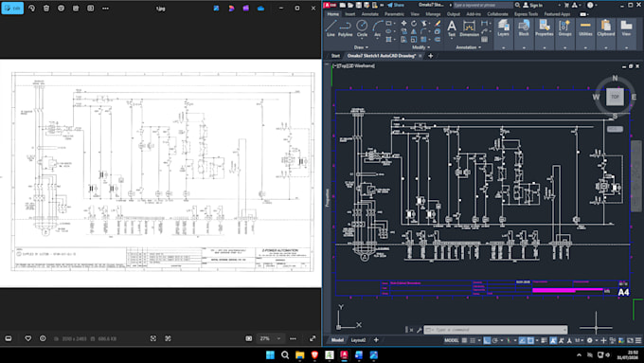Screen dimensions: 644x363
Task: Click the Share button in AutoCAD
Action: (x=396, y=5)
